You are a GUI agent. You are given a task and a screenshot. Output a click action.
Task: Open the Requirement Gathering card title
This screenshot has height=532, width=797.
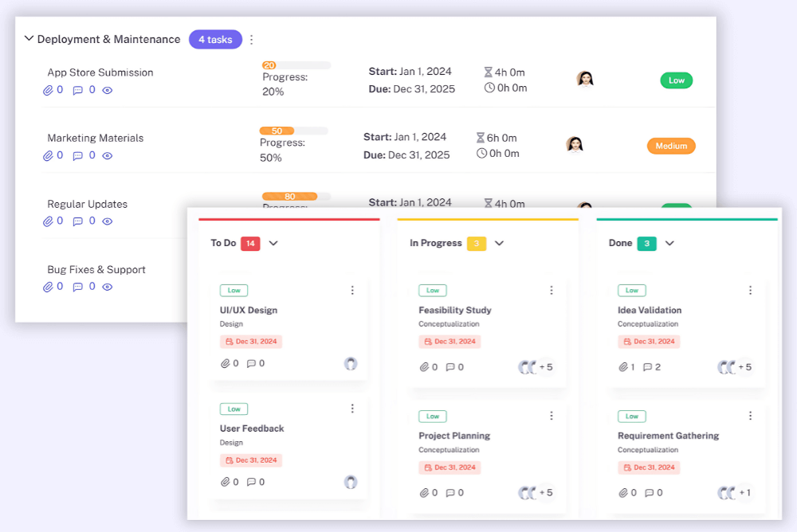[x=668, y=436]
